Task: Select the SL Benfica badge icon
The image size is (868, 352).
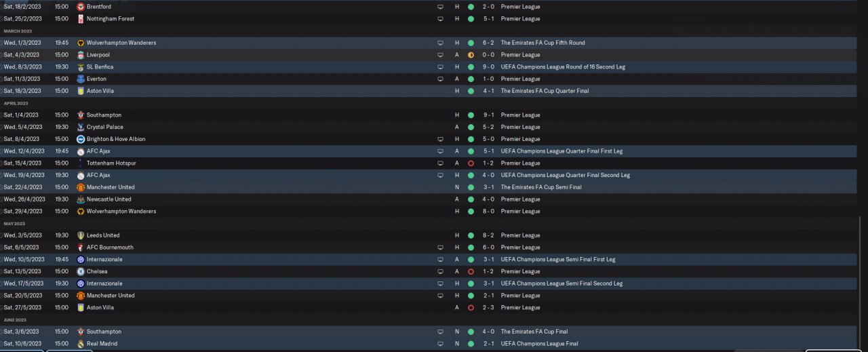Action: [80, 67]
